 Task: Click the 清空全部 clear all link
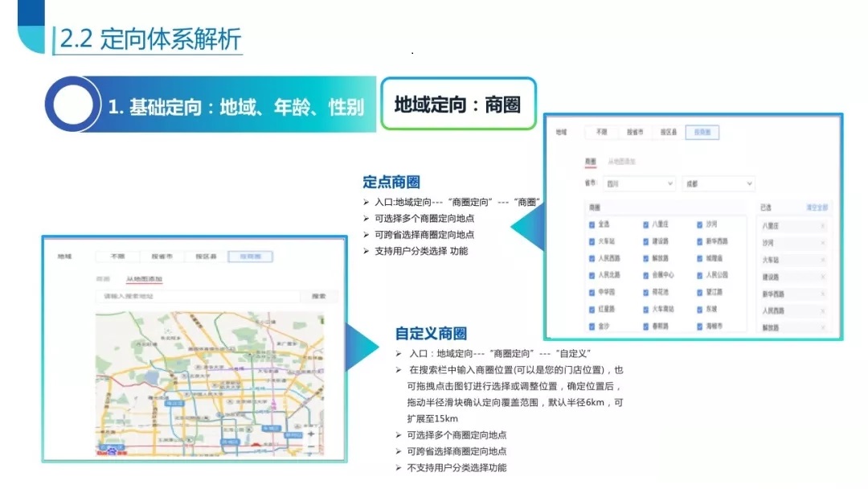817,208
